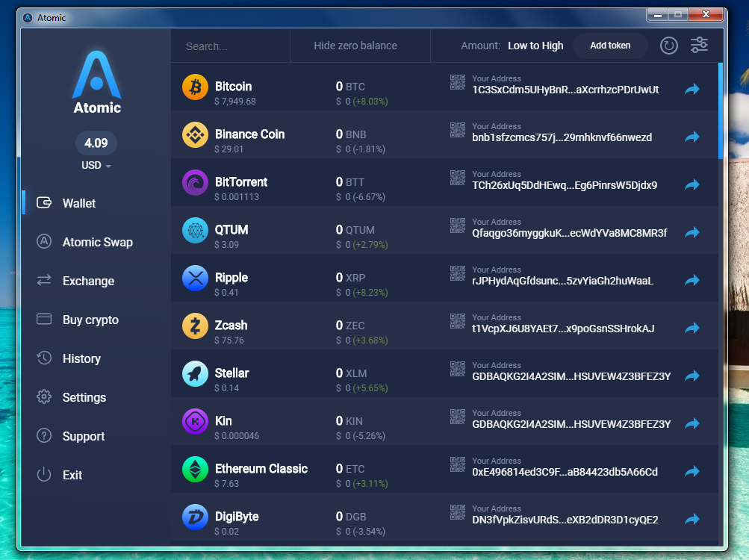Click the QTUM coin icon

(x=195, y=230)
